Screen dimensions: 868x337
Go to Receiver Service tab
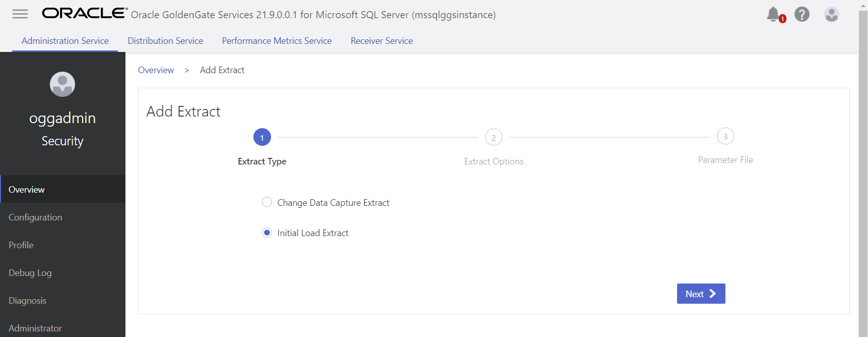tap(381, 41)
